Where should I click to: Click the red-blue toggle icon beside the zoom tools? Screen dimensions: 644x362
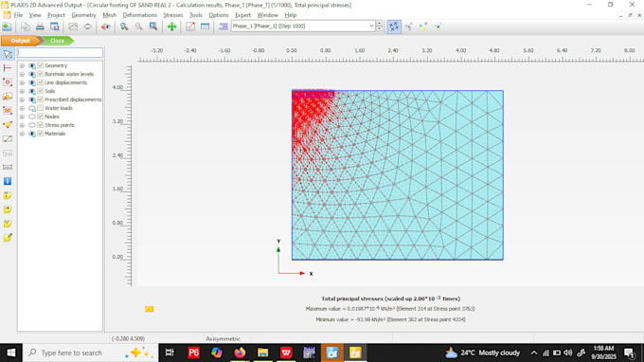tap(105, 27)
